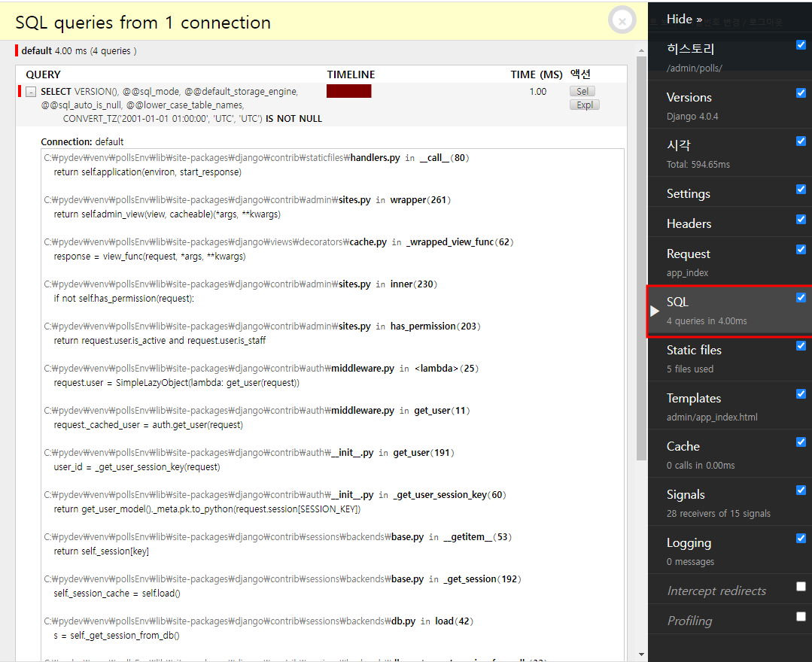Click the scrollbar up arrow

point(641,50)
